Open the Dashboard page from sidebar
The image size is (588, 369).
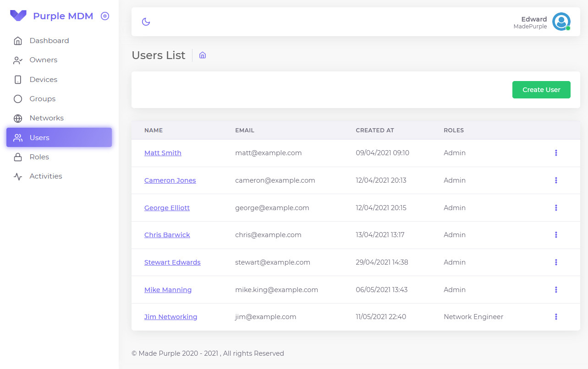coord(49,41)
